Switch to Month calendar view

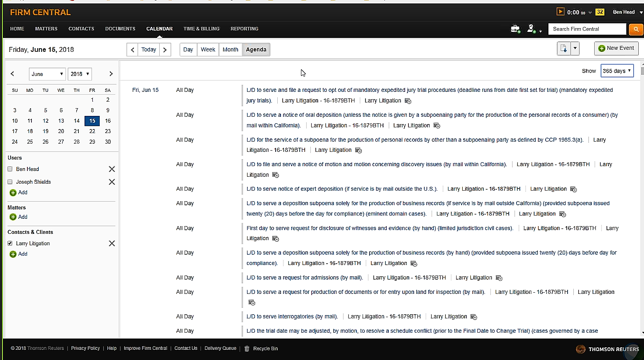pyautogui.click(x=230, y=50)
